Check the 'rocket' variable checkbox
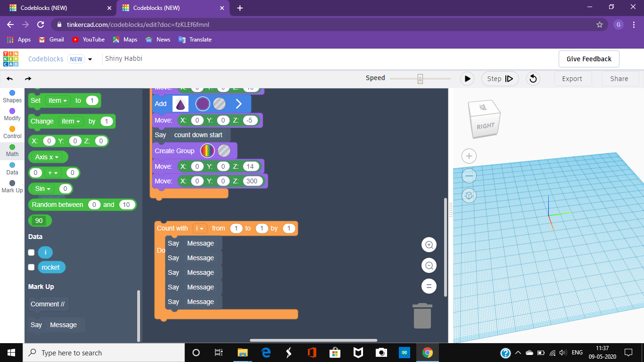 31,267
